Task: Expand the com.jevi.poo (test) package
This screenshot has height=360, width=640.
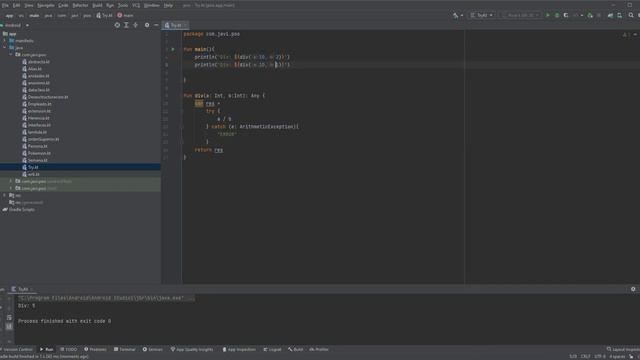Action: [x=11, y=188]
